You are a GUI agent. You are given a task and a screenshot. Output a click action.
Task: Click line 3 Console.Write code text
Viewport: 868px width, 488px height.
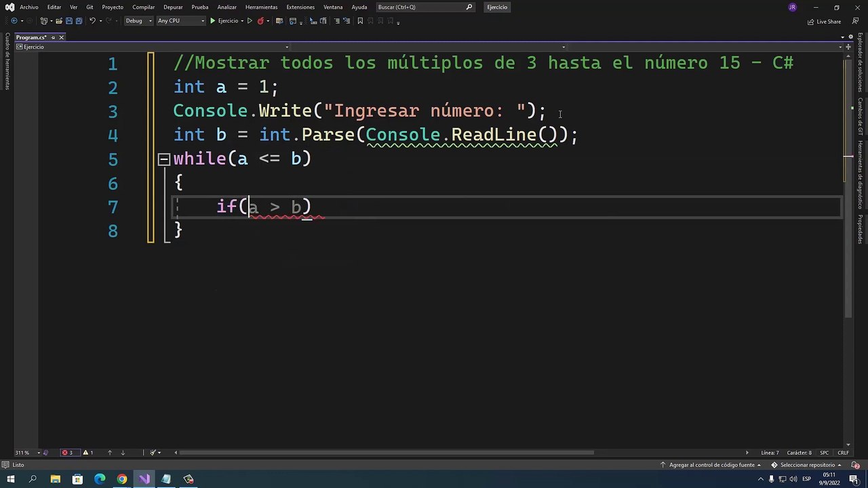(x=359, y=110)
